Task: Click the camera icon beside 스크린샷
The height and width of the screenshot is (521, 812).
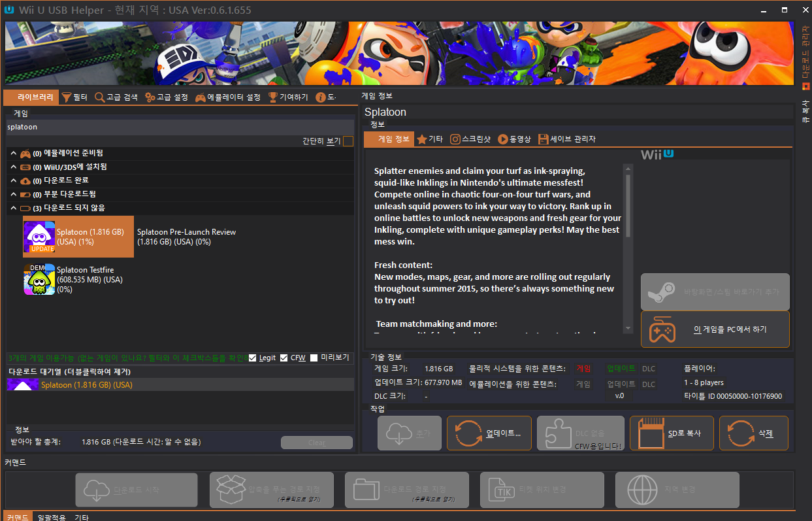Action: pyautogui.click(x=455, y=139)
